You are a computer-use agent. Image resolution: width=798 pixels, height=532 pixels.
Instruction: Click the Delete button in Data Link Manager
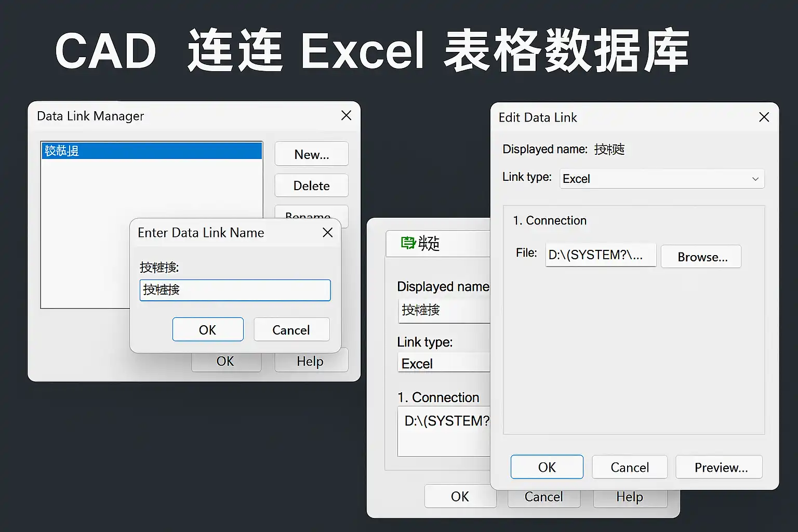[311, 185]
